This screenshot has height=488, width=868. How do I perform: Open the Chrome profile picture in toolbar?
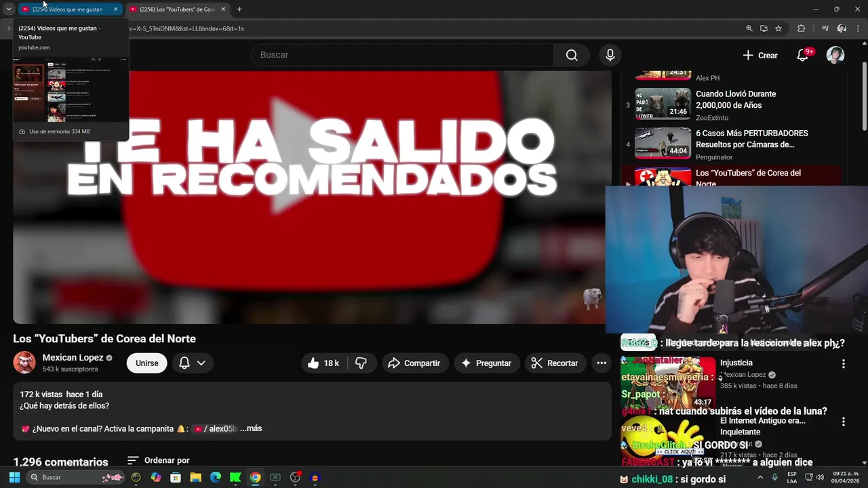click(x=842, y=28)
